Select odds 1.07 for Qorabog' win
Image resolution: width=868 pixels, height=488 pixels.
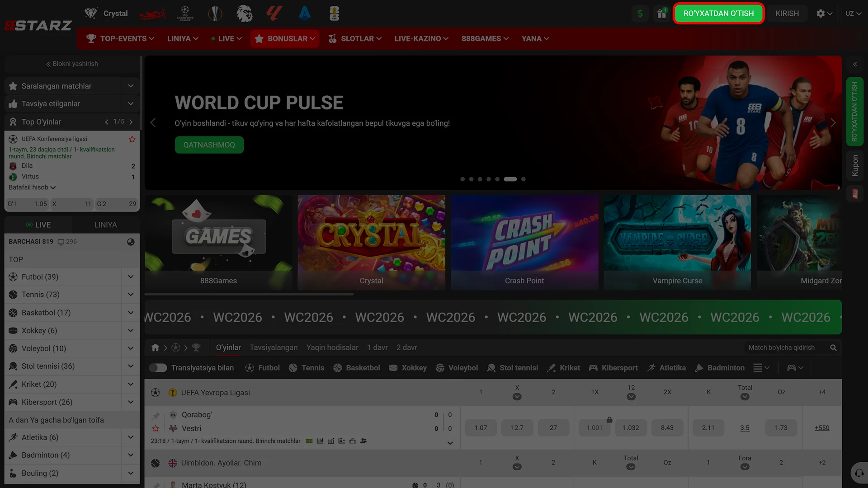point(481,428)
